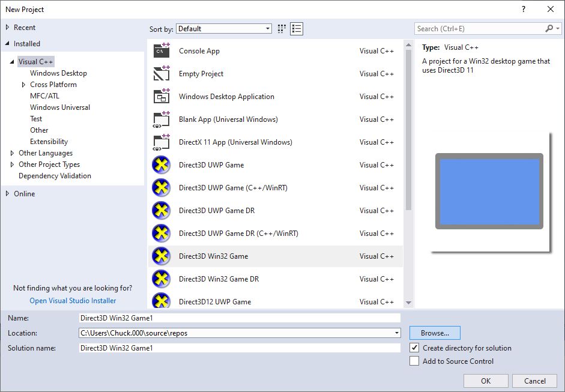Screen dimensions: 565x392
Task: Choose the Blank App (Universal Windows) icon
Action: coord(162,119)
